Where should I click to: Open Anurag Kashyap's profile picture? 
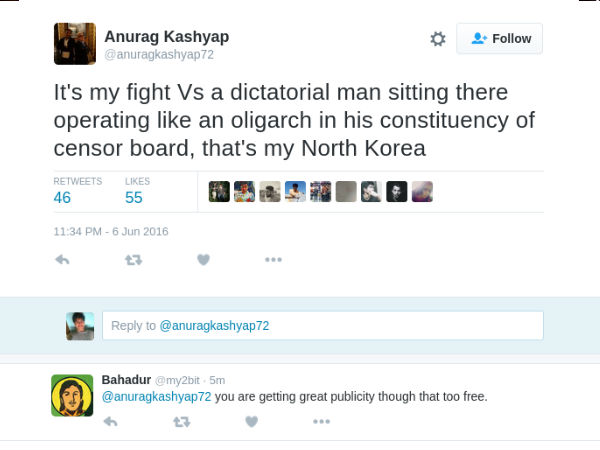tap(74, 44)
